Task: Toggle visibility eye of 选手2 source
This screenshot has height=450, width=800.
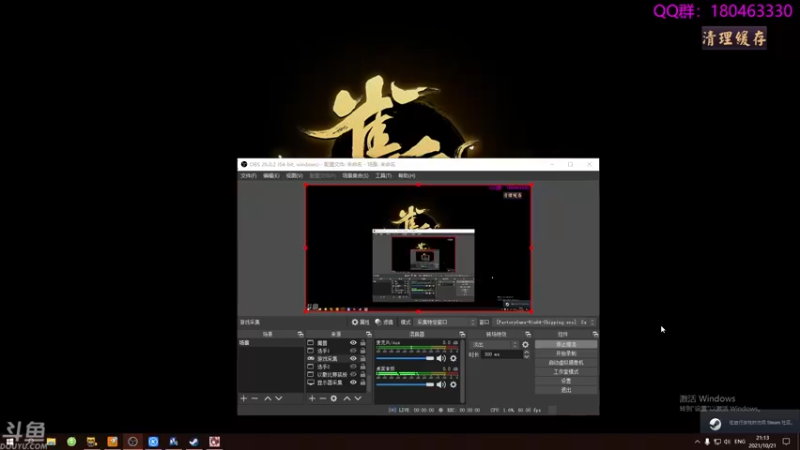Action: [x=353, y=366]
